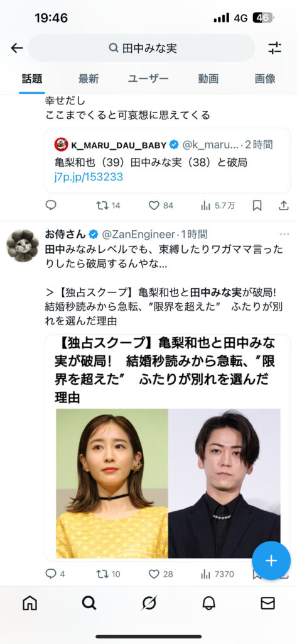Open messages envelope icon

268,603
